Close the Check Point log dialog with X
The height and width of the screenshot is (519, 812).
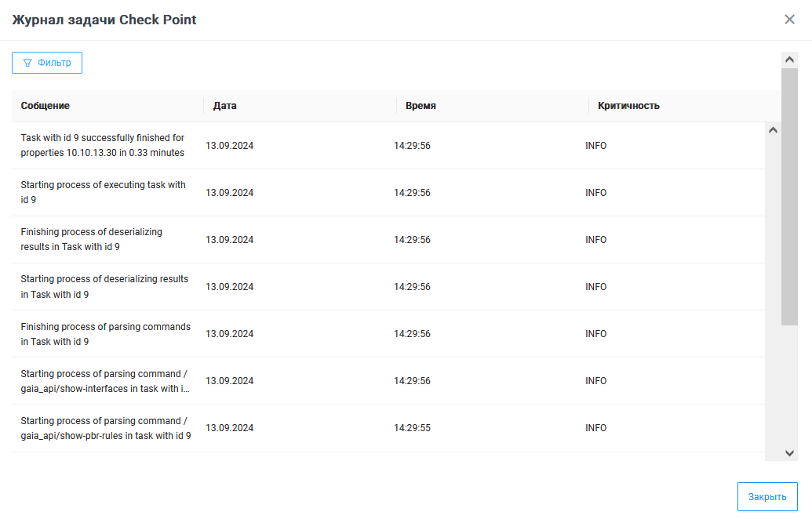789,20
